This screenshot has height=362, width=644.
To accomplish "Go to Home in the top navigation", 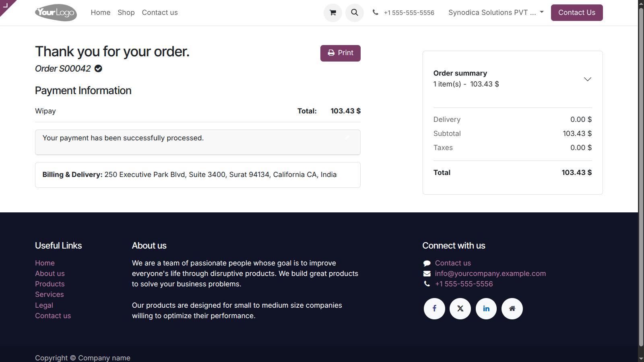I will (x=101, y=12).
